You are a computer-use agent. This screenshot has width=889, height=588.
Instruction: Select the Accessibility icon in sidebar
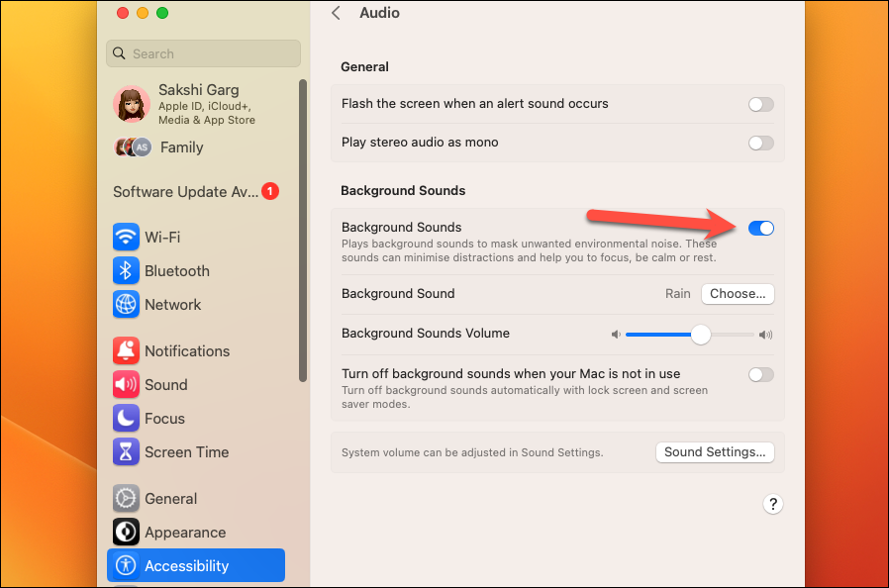click(126, 565)
